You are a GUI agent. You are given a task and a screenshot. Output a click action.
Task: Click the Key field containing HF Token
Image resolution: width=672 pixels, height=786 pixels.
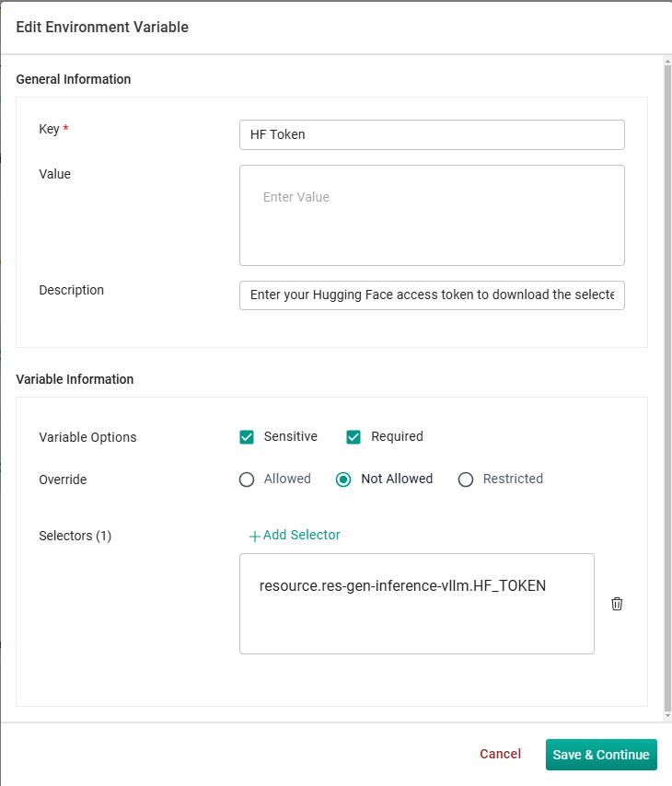pyautogui.click(x=432, y=134)
